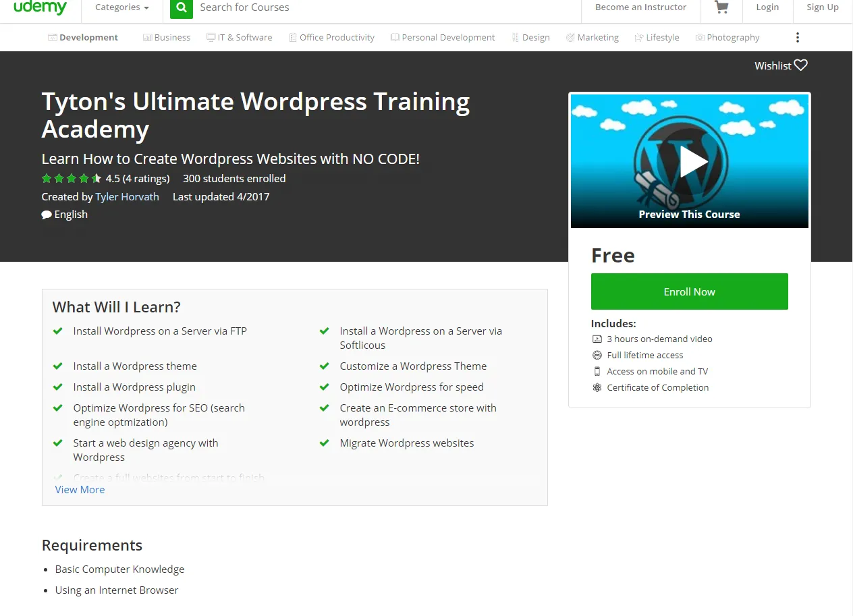
Task: Select the Personal Development category
Action: click(443, 38)
